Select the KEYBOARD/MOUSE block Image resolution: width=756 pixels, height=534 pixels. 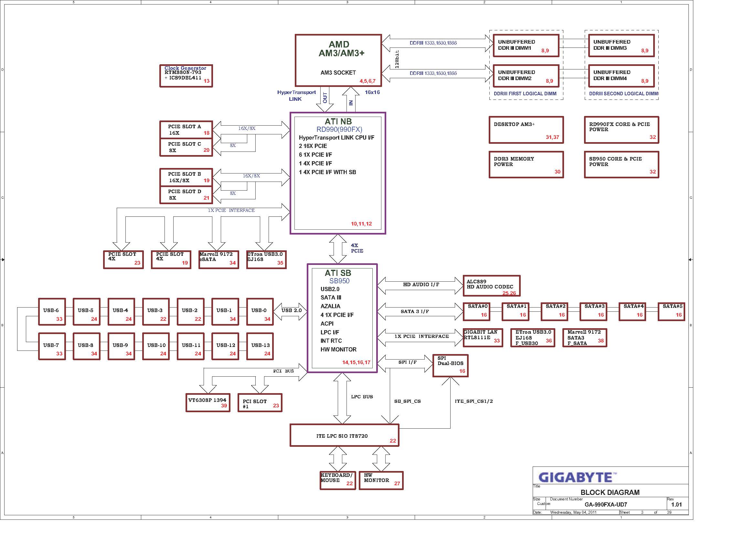point(338,480)
